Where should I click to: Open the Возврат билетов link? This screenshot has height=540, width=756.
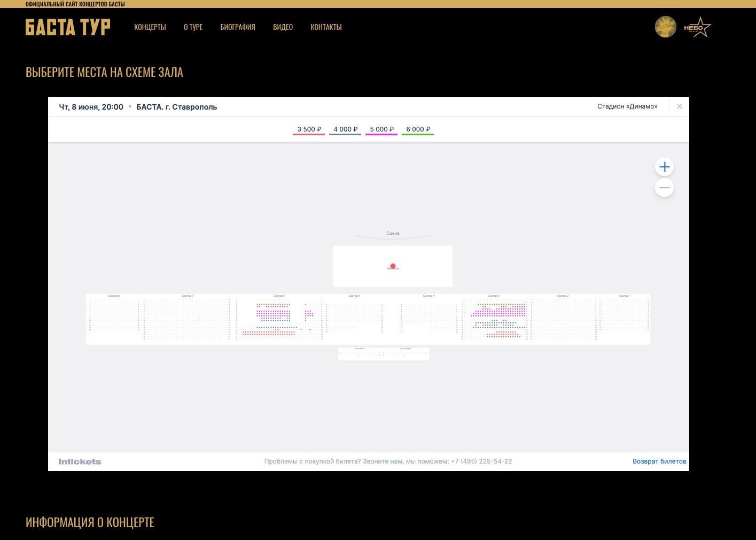pos(659,461)
